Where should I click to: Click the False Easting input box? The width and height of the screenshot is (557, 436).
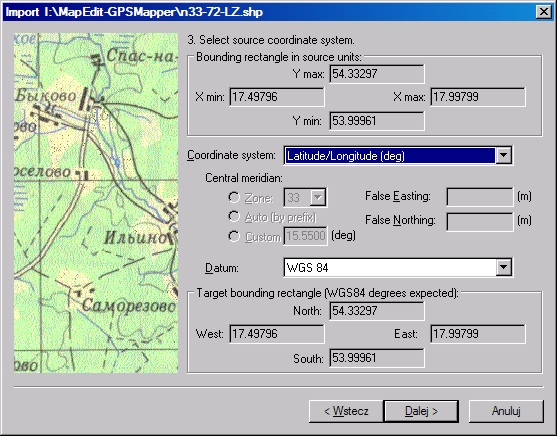click(x=480, y=197)
